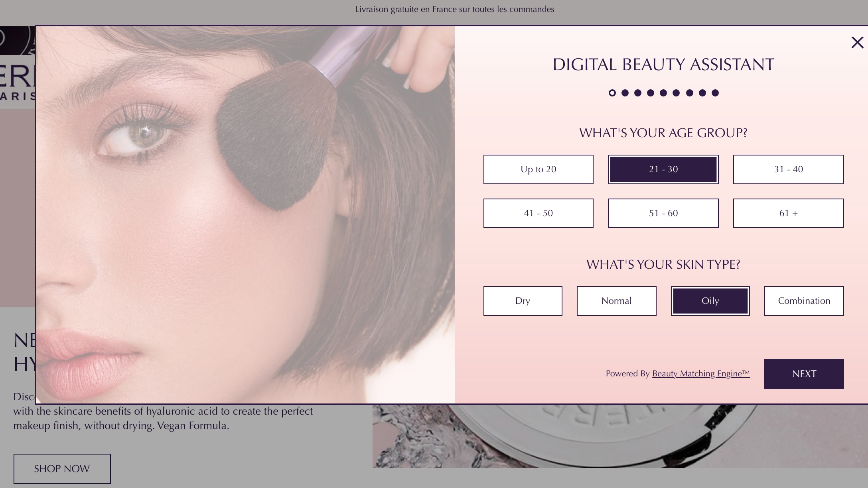Choose the 31 - 40 age option
Image resolution: width=868 pixels, height=488 pixels.
click(788, 169)
